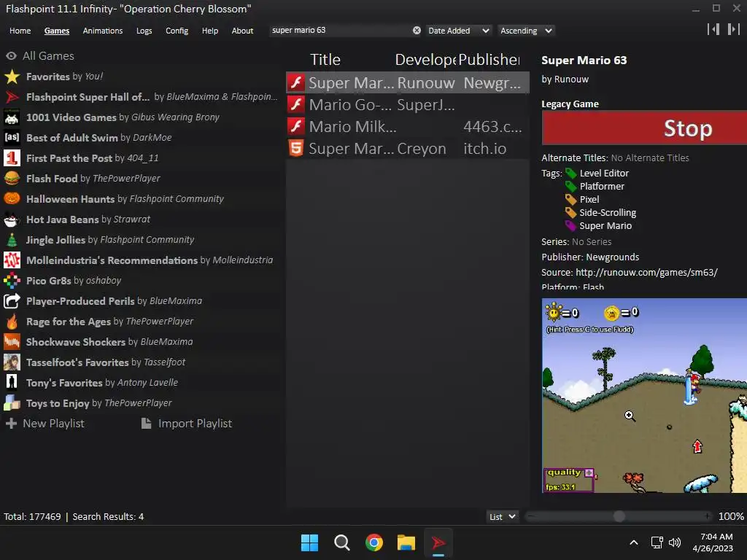Click the taskbar volume icon
This screenshot has height=560, width=747.
(675, 542)
